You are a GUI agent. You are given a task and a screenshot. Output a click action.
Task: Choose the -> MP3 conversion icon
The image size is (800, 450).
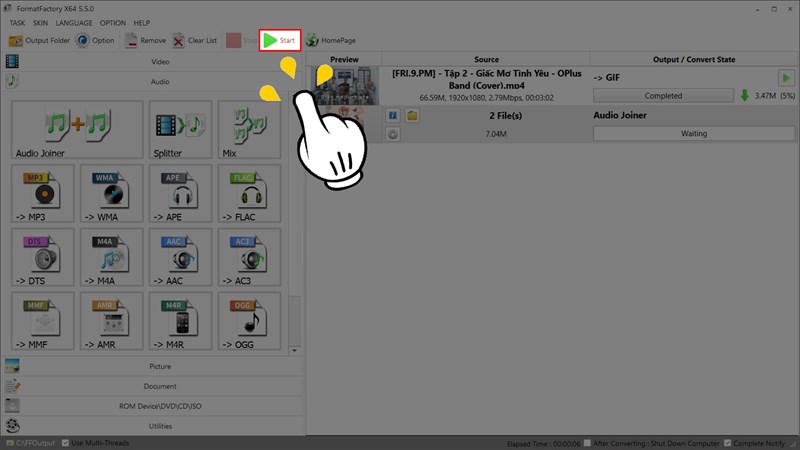click(43, 193)
